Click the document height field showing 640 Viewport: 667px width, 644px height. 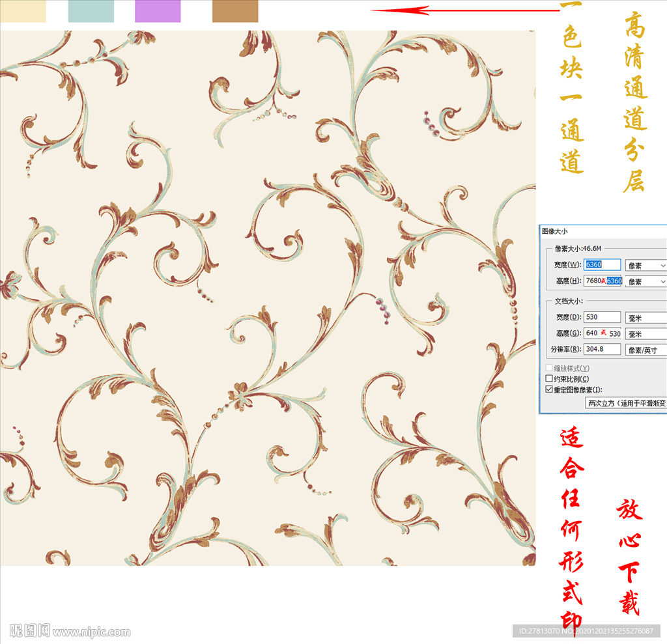pyautogui.click(x=603, y=333)
